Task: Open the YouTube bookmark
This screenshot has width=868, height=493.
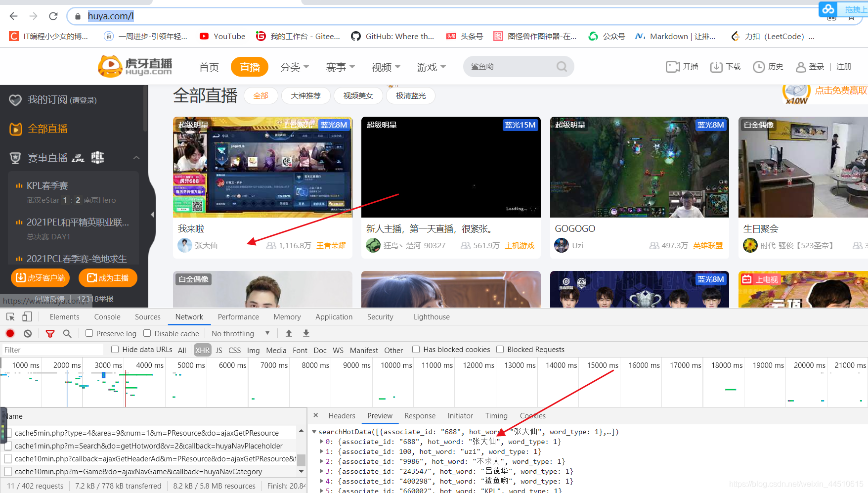Action: 222,36
